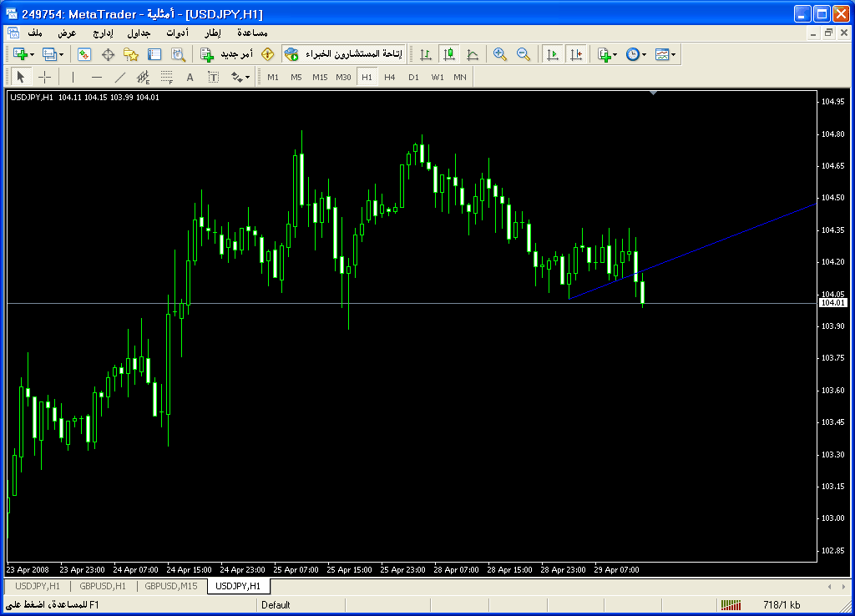Open the Strategy Tester icon

[x=178, y=54]
